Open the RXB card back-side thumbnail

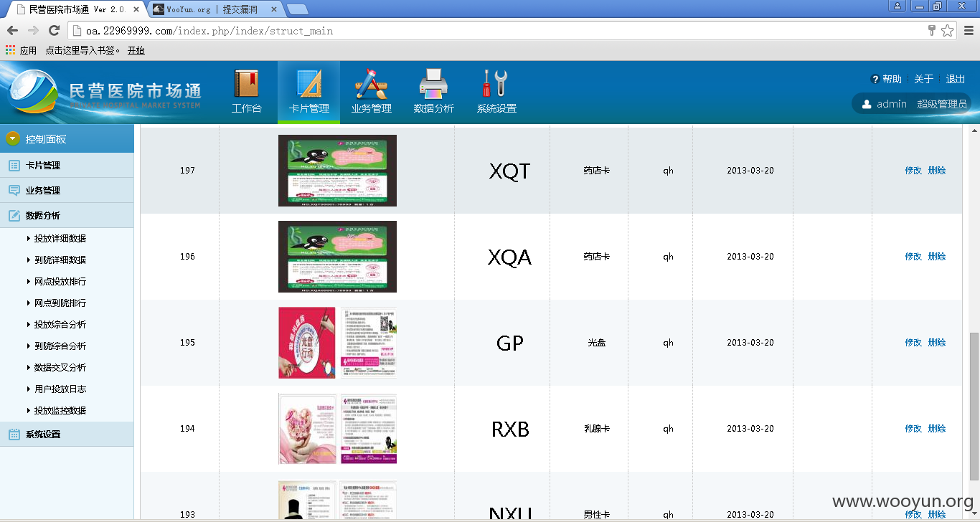pyautogui.click(x=369, y=429)
